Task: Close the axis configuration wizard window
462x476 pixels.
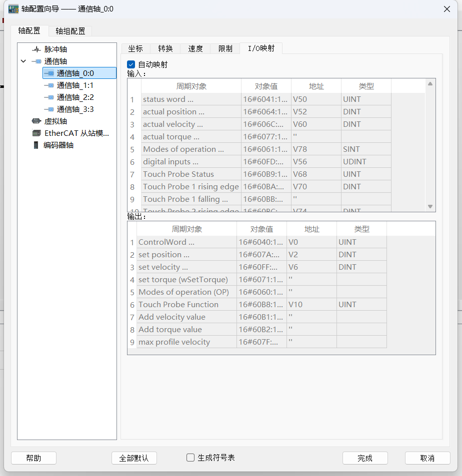Action: tap(447, 9)
